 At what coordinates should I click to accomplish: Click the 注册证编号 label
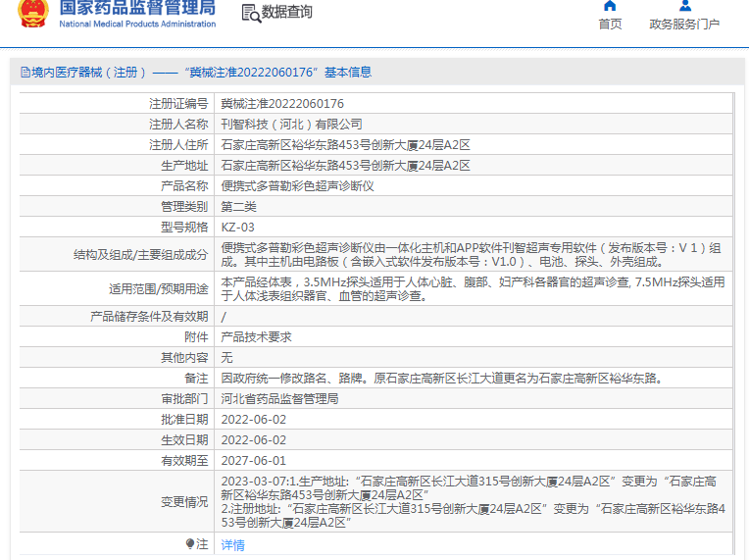(178, 104)
